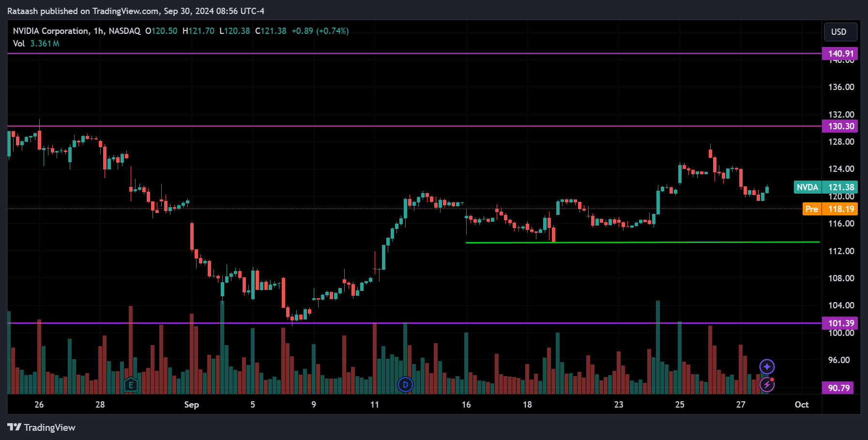Click the 124.00 price axis value

coord(841,169)
